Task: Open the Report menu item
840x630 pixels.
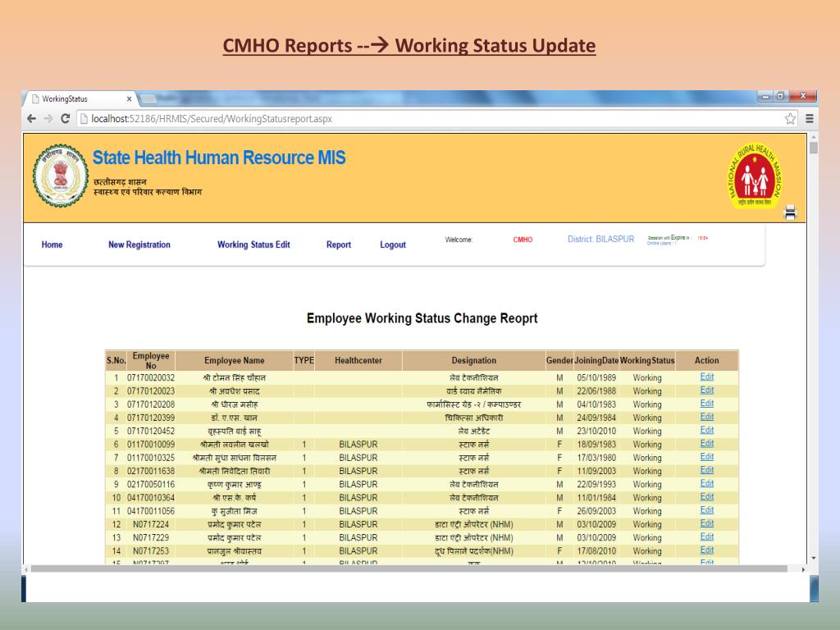Action: coord(339,244)
